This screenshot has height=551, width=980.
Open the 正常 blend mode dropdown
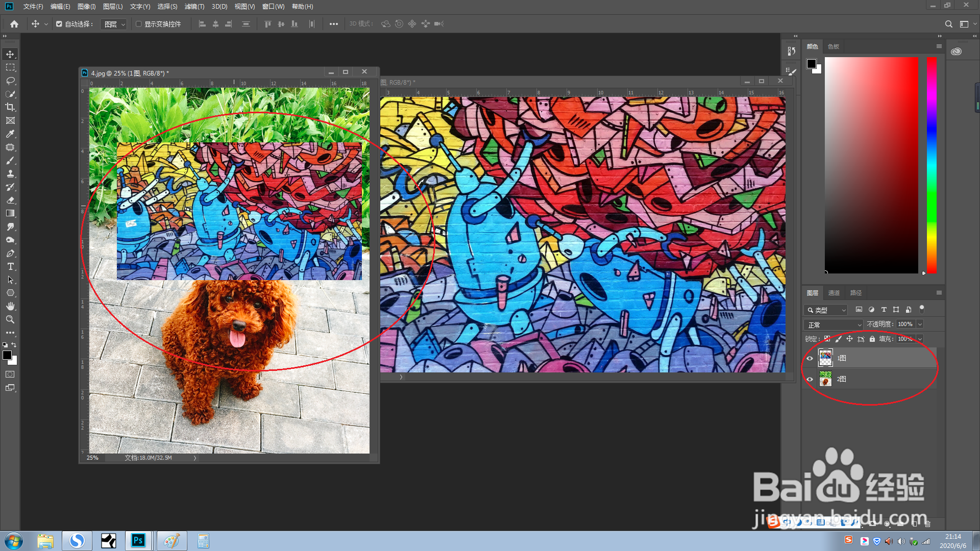[833, 324]
